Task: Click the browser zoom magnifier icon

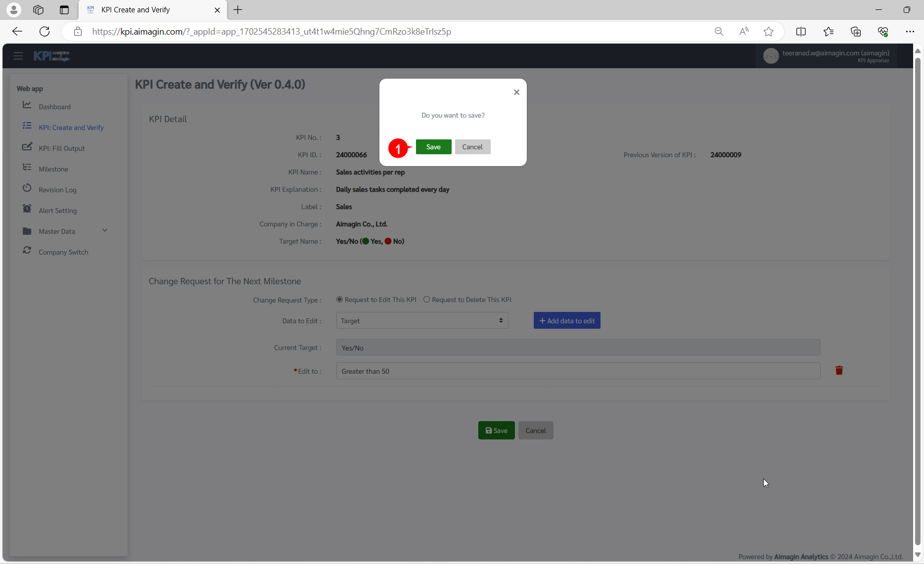Action: tap(719, 32)
